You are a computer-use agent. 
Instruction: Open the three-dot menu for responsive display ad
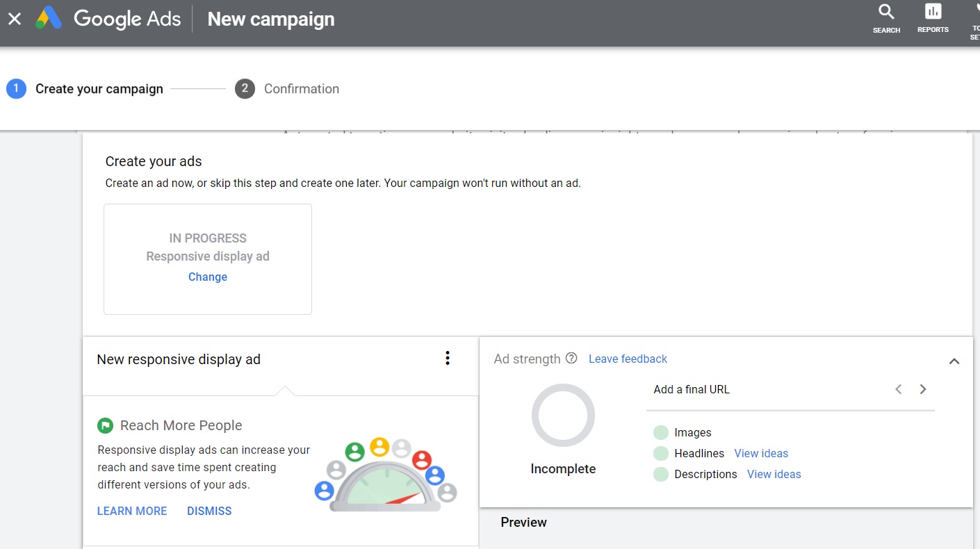coord(448,358)
